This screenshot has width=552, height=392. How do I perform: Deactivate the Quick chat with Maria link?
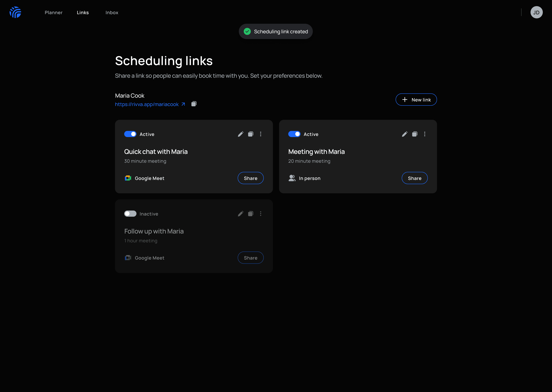coord(130,134)
